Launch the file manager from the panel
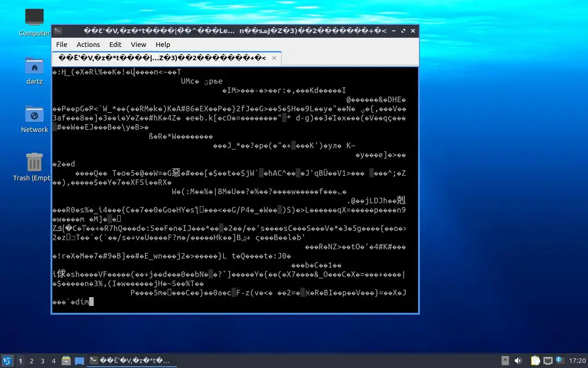The width and height of the screenshot is (588, 368). 66,361
